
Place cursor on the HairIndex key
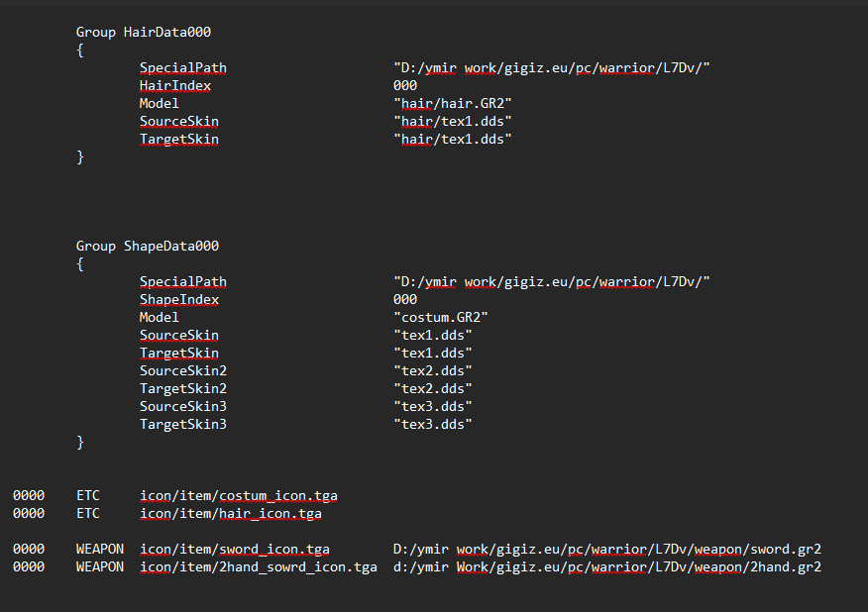(x=174, y=86)
